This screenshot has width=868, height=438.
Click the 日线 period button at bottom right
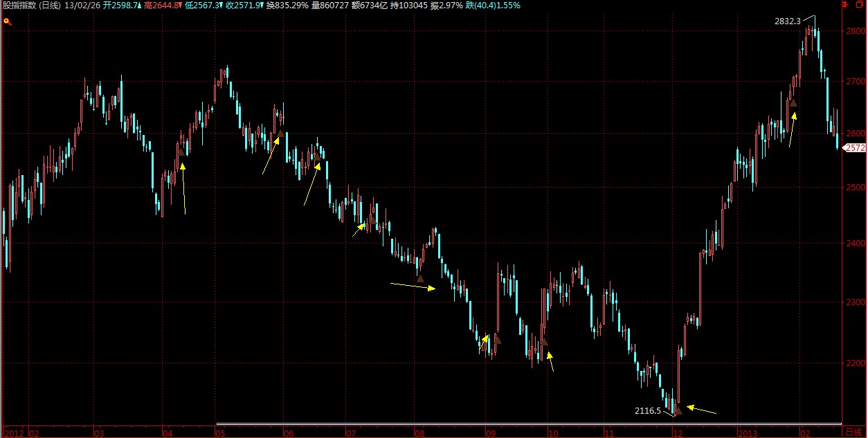pyautogui.click(x=855, y=432)
